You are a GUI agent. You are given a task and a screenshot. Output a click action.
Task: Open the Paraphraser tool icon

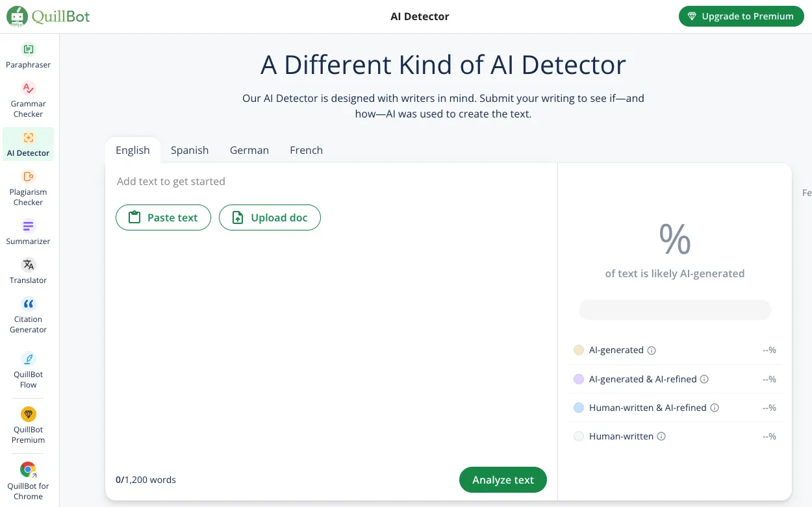[28, 49]
